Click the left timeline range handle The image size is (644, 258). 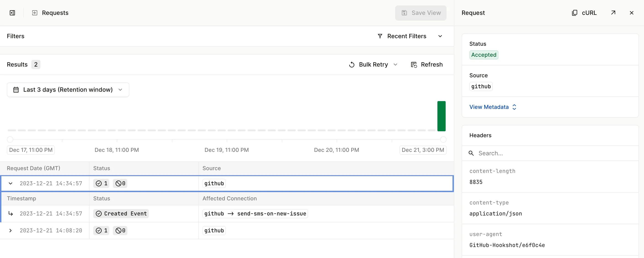point(10,139)
